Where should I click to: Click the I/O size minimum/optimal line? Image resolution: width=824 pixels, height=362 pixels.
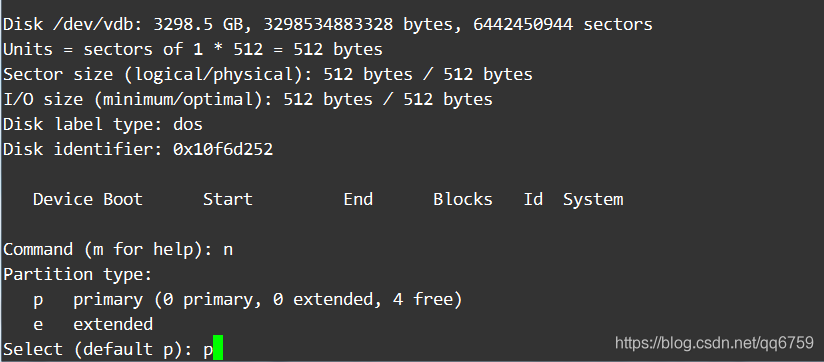pyautogui.click(x=248, y=100)
